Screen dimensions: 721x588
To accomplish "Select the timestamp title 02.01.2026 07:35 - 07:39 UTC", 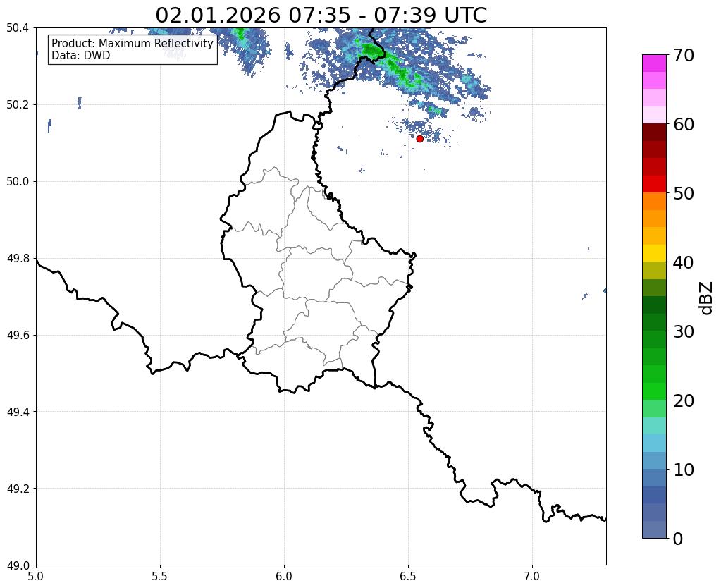I will pyautogui.click(x=321, y=15).
